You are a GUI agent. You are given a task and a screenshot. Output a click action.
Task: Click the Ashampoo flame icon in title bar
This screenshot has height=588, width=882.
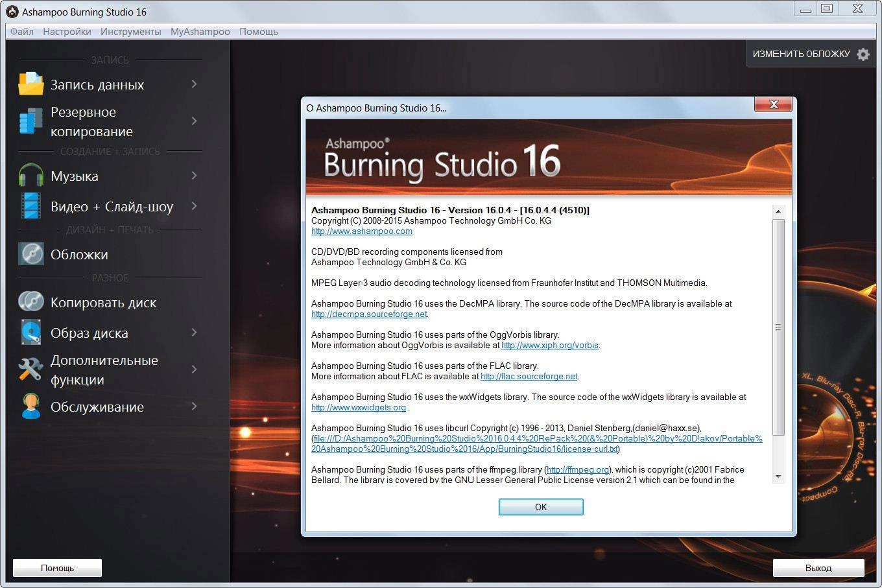pyautogui.click(x=12, y=12)
